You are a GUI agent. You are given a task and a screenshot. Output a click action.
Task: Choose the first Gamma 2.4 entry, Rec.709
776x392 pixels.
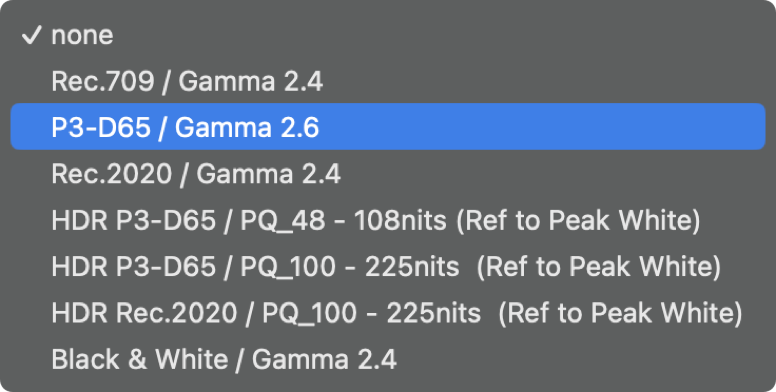click(x=388, y=81)
